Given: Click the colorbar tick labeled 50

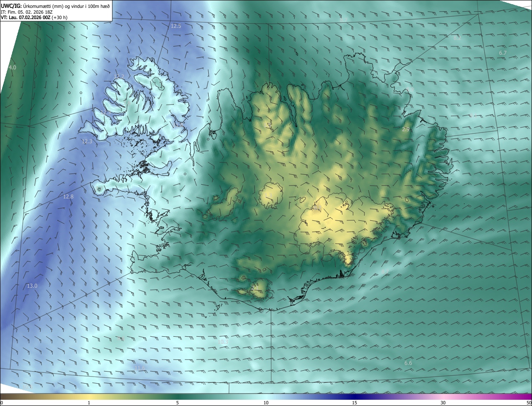Looking at the screenshot, I should click(529, 403).
